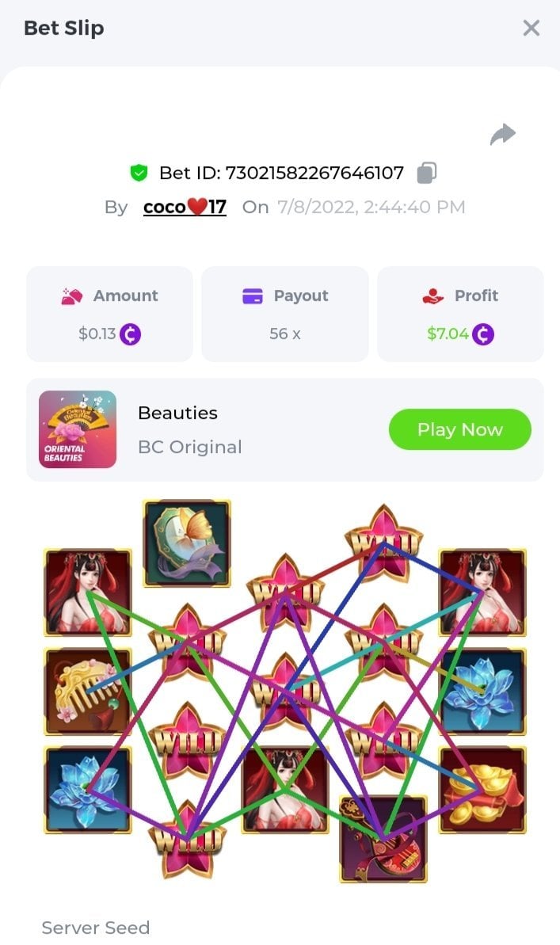Open the coco17 user profile link

185,207
